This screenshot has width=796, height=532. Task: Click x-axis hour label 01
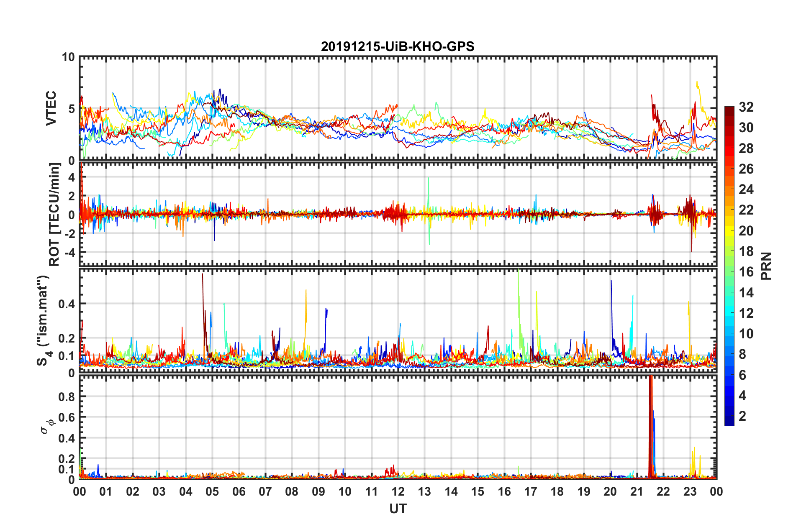(x=106, y=491)
